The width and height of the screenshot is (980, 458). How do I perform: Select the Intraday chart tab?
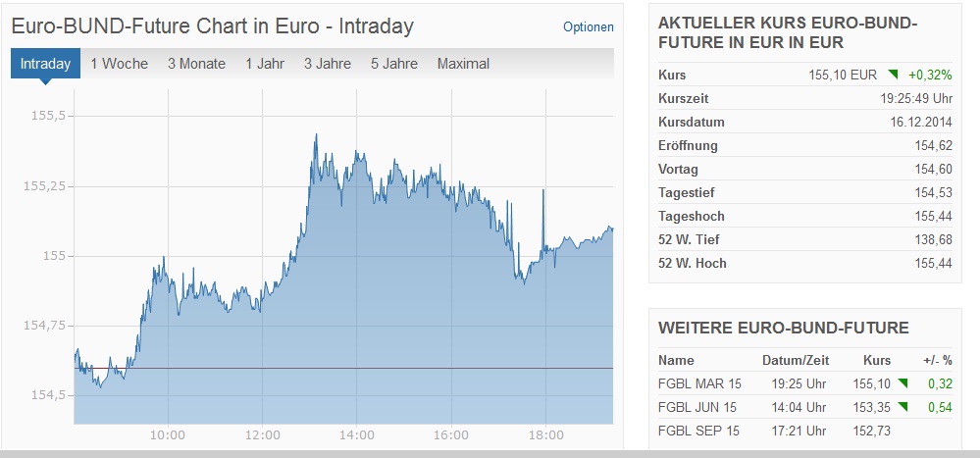click(x=45, y=64)
